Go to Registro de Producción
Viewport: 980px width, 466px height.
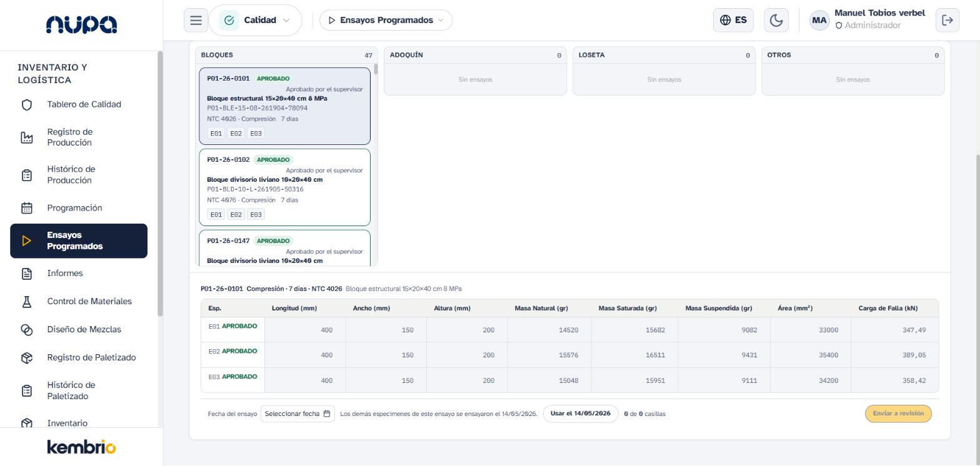[79, 137]
